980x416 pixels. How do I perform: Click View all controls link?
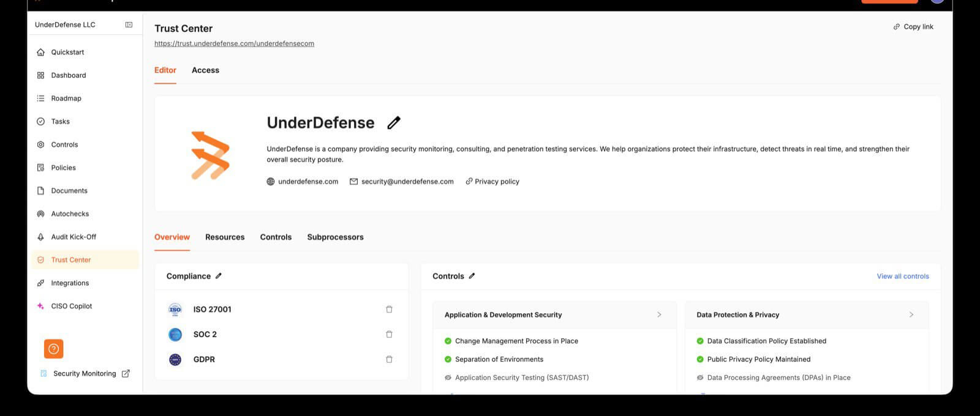[903, 277]
